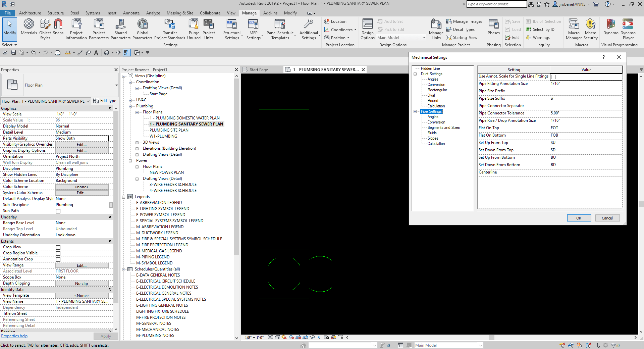644x349 pixels.
Task: Collapse the Plumbing Floor Plans branch
Action: click(x=137, y=112)
